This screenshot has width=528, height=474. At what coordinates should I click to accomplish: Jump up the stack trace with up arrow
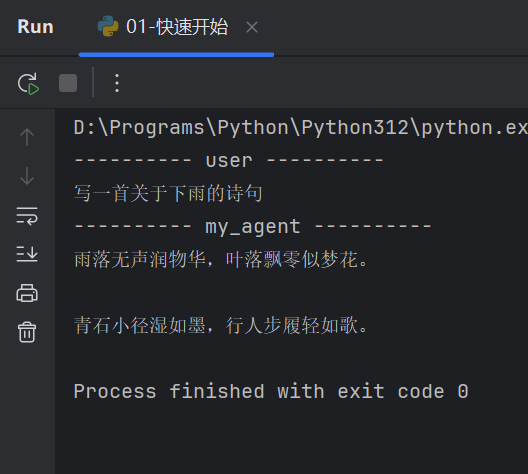[x=27, y=137]
